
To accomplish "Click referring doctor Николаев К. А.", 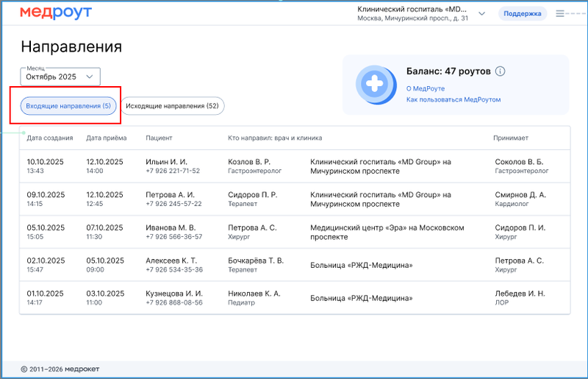I will click(254, 294).
